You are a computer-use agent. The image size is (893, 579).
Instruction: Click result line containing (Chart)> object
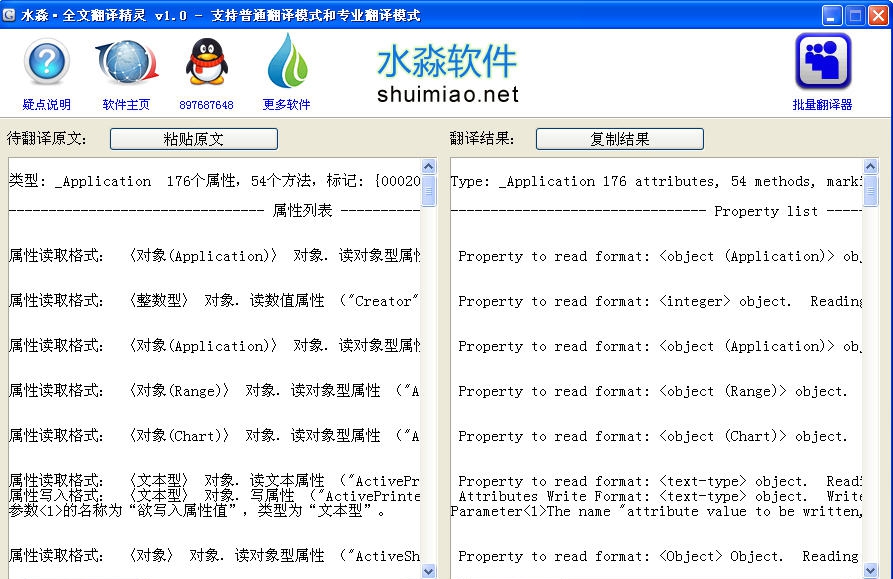pyautogui.click(x=653, y=436)
